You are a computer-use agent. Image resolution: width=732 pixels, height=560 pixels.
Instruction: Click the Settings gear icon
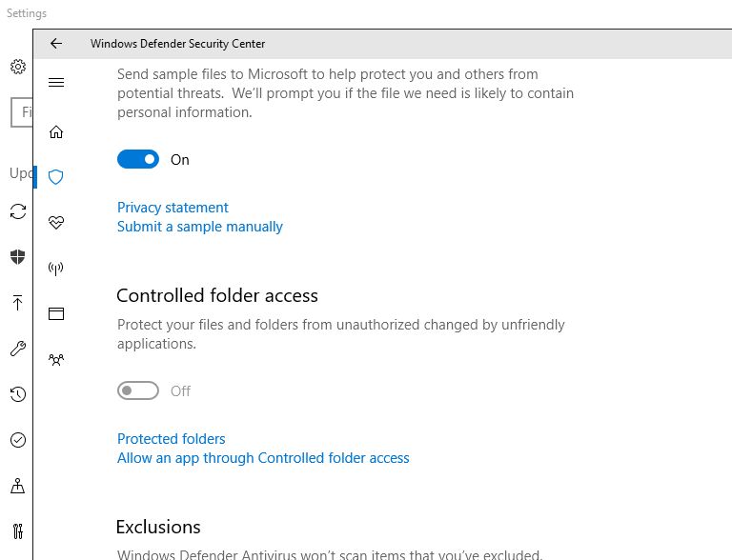(17, 67)
